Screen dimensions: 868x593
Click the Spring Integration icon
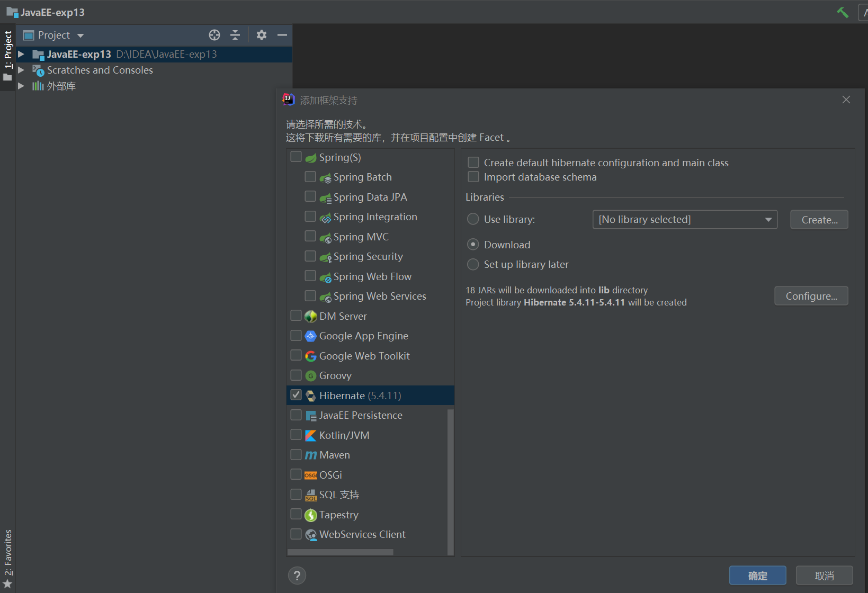(326, 218)
